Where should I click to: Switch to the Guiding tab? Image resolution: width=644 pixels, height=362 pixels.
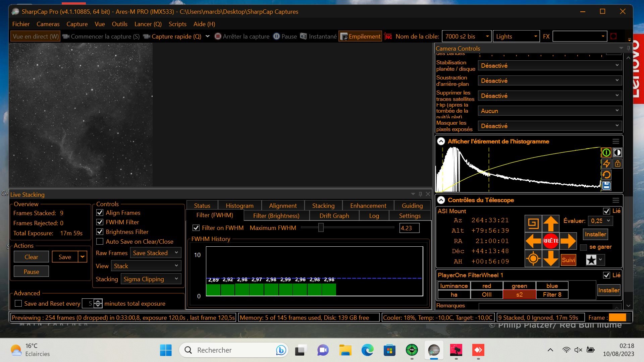[x=412, y=206]
